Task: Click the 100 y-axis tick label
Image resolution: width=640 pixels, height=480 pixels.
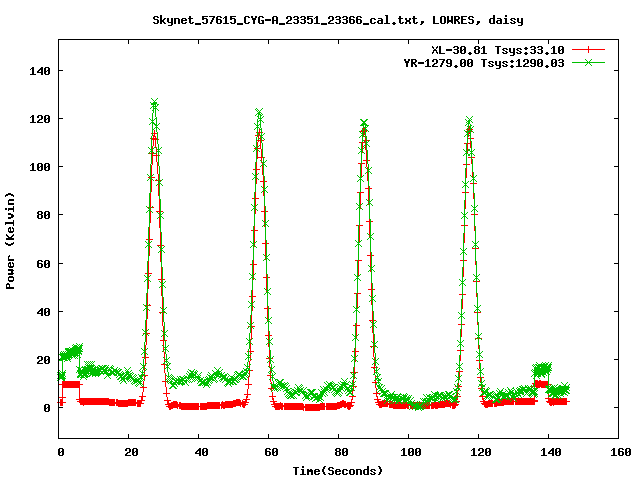Action: 40,167
